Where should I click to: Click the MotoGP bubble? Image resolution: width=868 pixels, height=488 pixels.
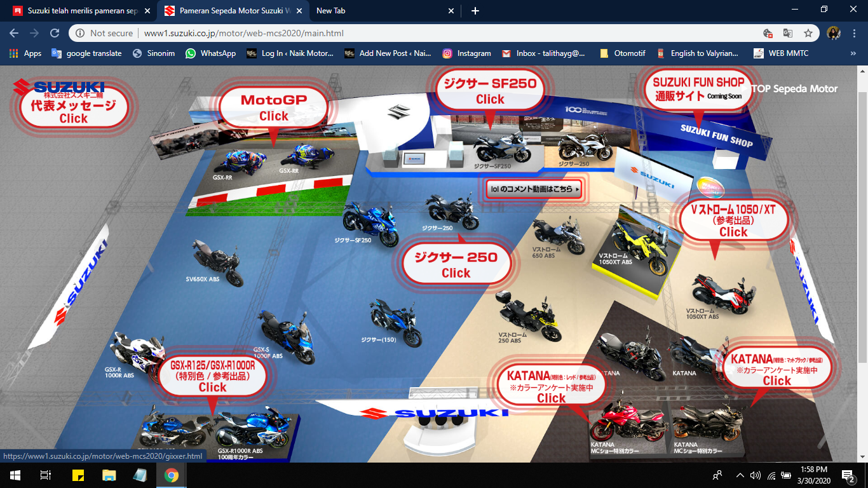click(274, 108)
